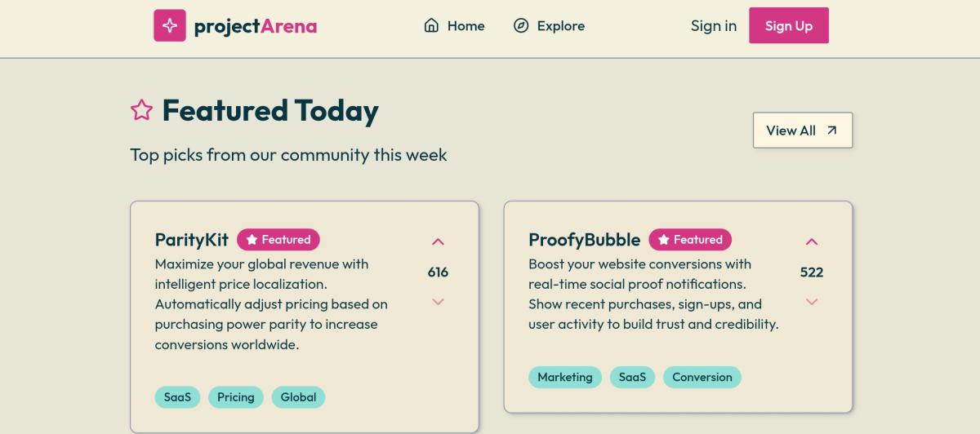
Task: Click the arrow icon in View All
Action: pos(832,131)
